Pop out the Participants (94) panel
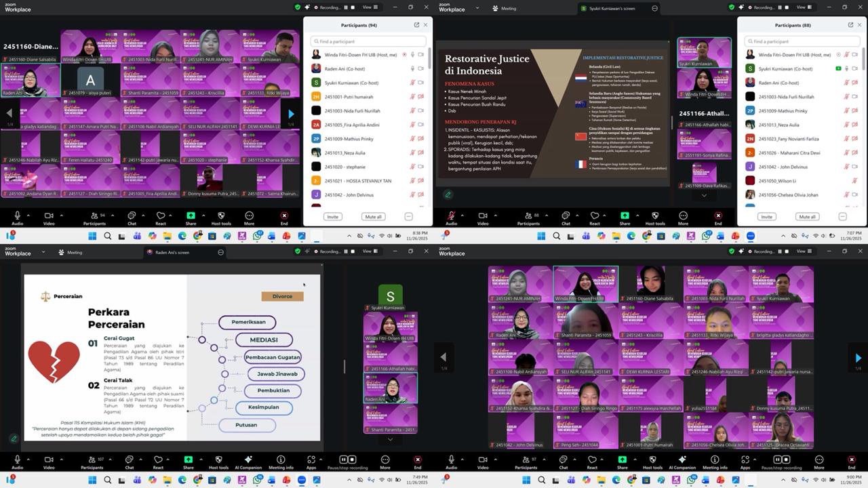 tap(416, 25)
